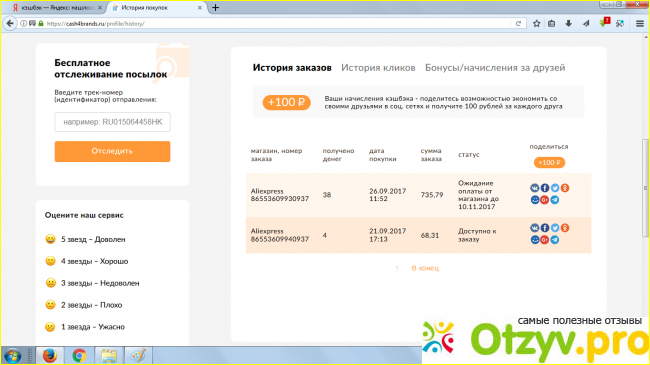This screenshot has height=365, width=650.
Task: Focus the track-number input field
Action: pyautogui.click(x=112, y=122)
